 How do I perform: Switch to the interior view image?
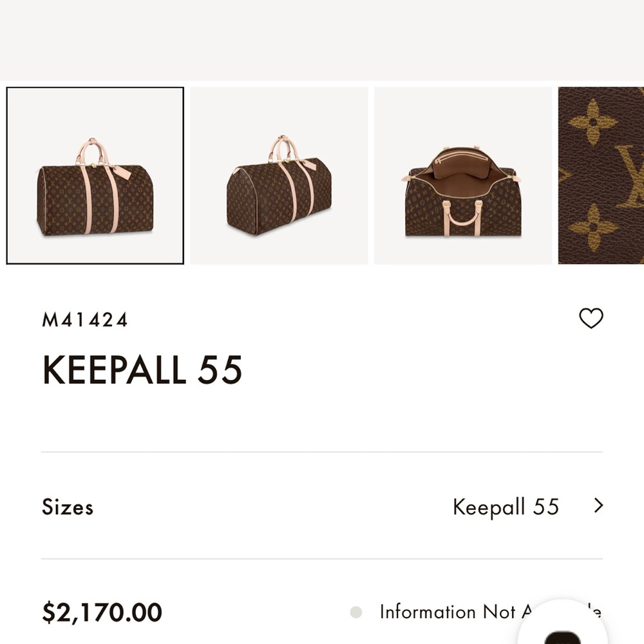click(x=462, y=175)
